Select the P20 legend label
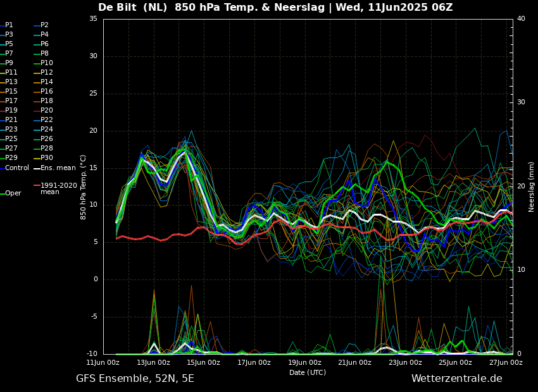538x392 pixels. coord(47,111)
